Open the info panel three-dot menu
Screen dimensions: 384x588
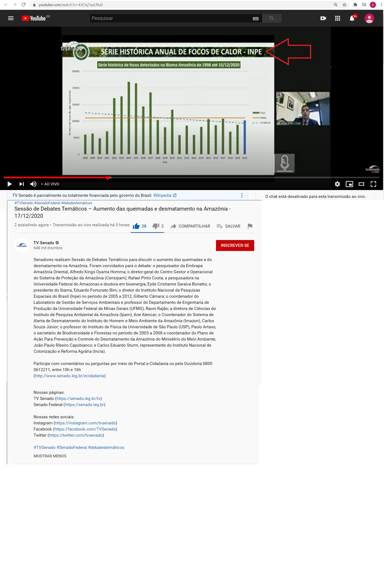point(242,195)
